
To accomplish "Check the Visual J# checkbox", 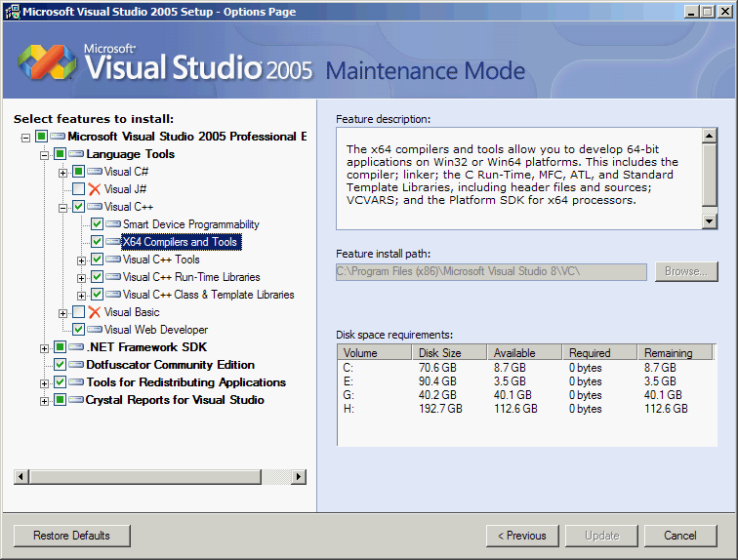I will (79, 189).
